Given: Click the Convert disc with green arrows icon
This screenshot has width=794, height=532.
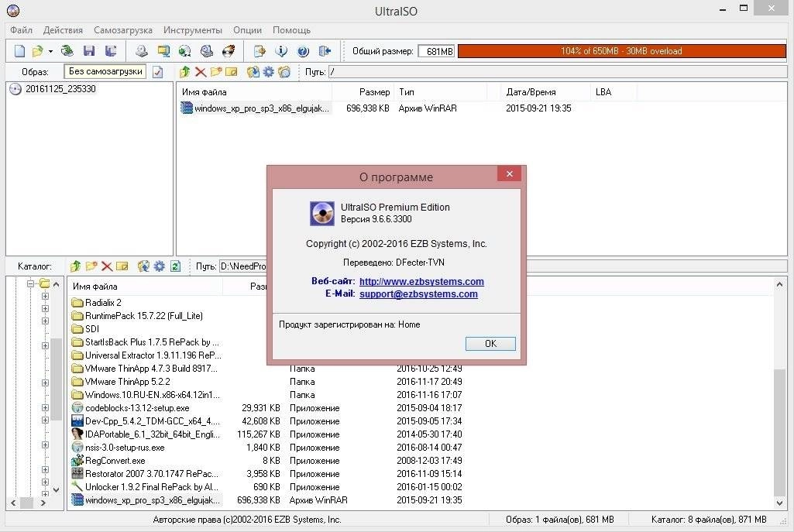Looking at the screenshot, I should [x=185, y=51].
